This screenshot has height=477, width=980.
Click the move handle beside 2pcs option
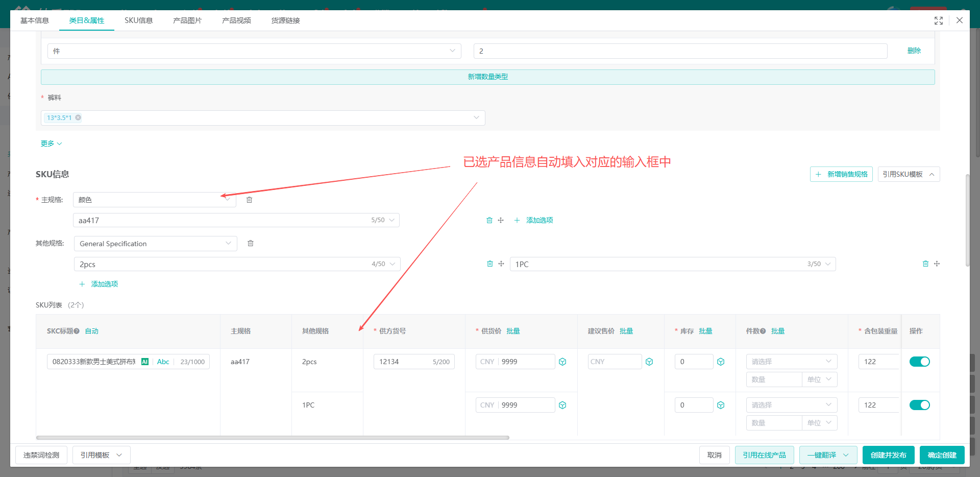point(501,264)
